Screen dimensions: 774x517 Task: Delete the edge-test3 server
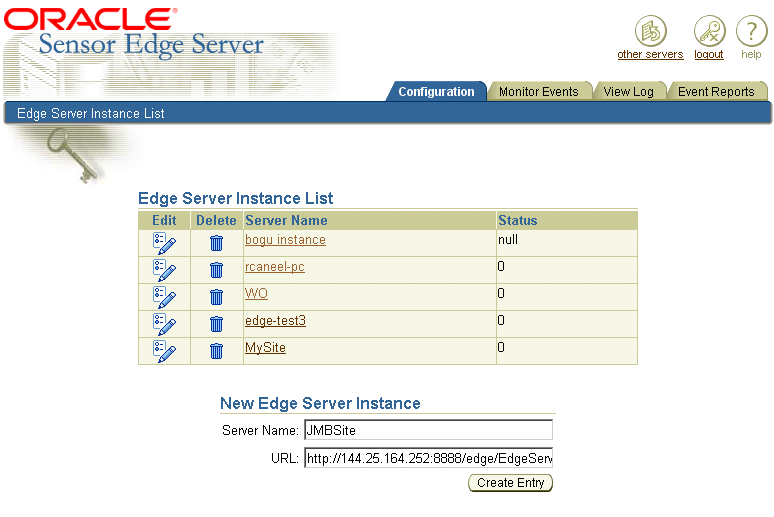click(216, 324)
